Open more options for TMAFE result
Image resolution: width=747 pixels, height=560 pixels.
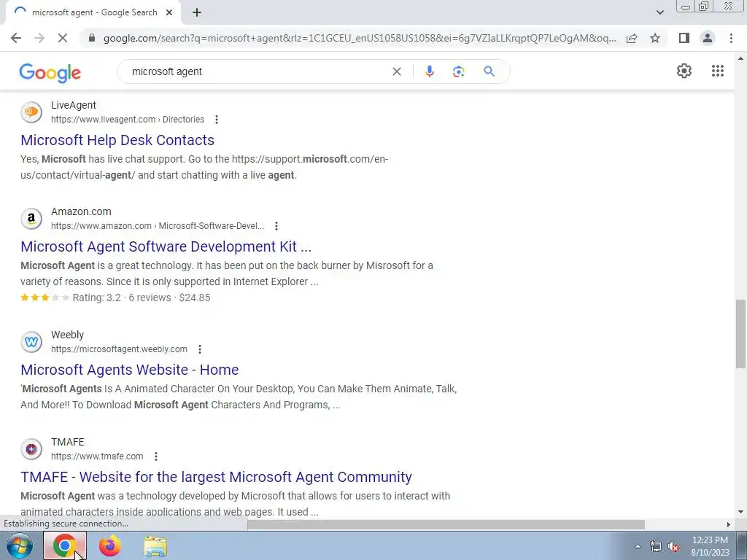[x=156, y=456]
